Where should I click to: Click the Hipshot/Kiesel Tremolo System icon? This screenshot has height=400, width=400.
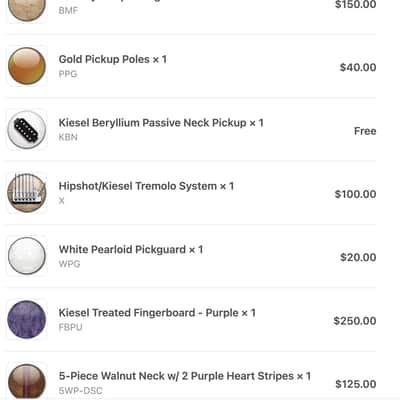(27, 193)
